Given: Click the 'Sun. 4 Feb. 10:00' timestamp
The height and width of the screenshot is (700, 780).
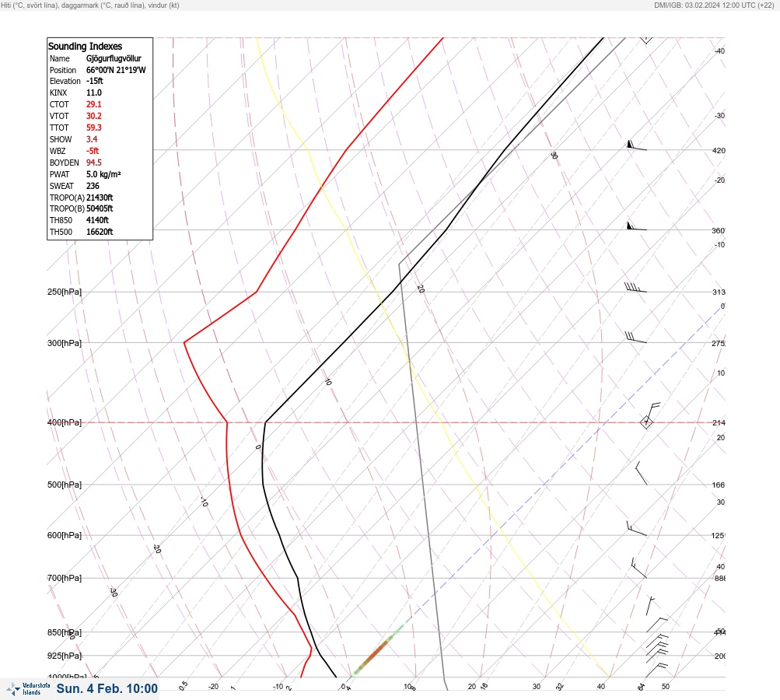Looking at the screenshot, I should click(107, 688).
